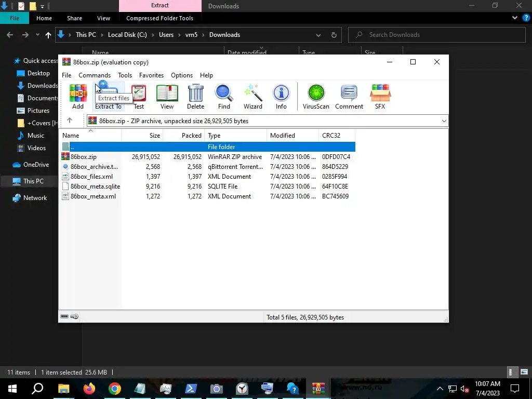This screenshot has height=399, width=532.
Task: Open the Favorites menu
Action: (x=151, y=75)
